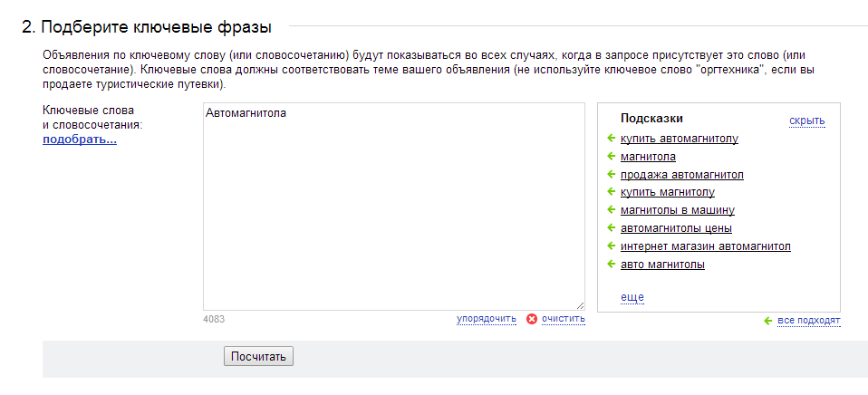Click green arrow next to 'магнитола'
This screenshot has height=395, width=868.
coord(612,156)
